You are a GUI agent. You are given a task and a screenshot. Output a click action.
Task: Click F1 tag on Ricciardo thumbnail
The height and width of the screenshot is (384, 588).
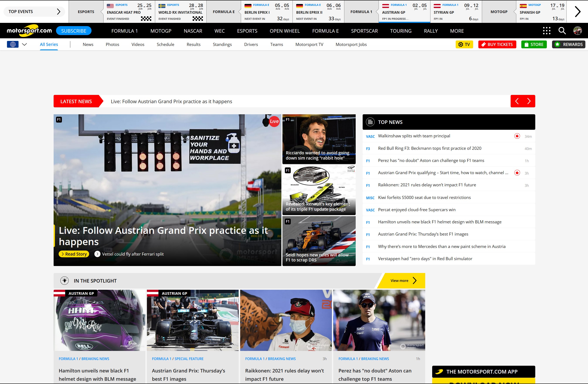tap(288, 120)
